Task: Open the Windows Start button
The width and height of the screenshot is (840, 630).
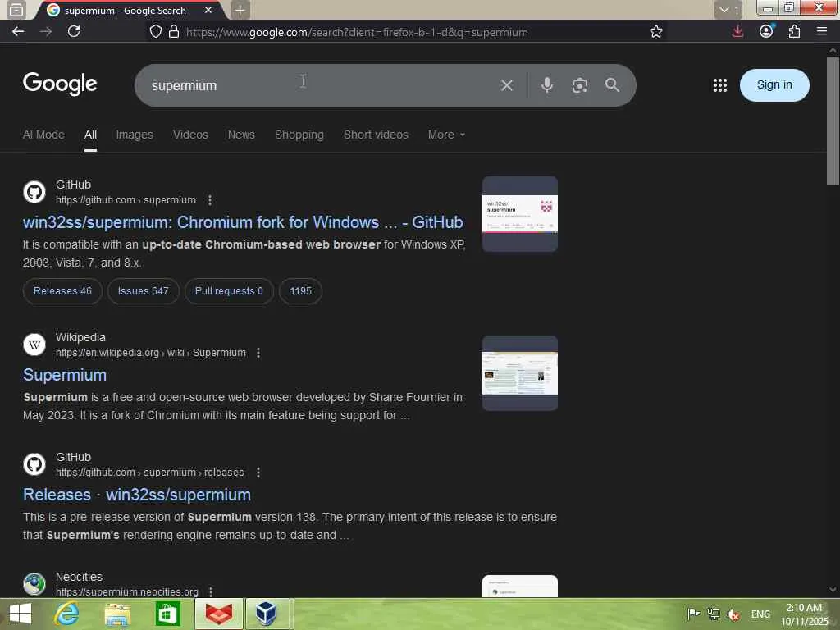Action: pyautogui.click(x=21, y=614)
